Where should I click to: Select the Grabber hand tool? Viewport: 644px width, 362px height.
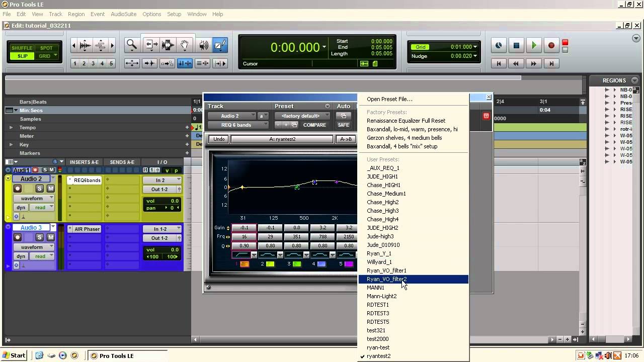tap(185, 45)
